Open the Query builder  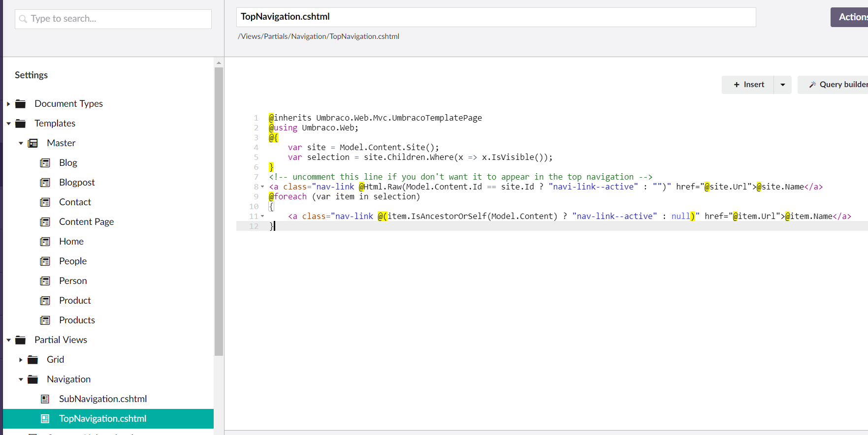tap(833, 85)
